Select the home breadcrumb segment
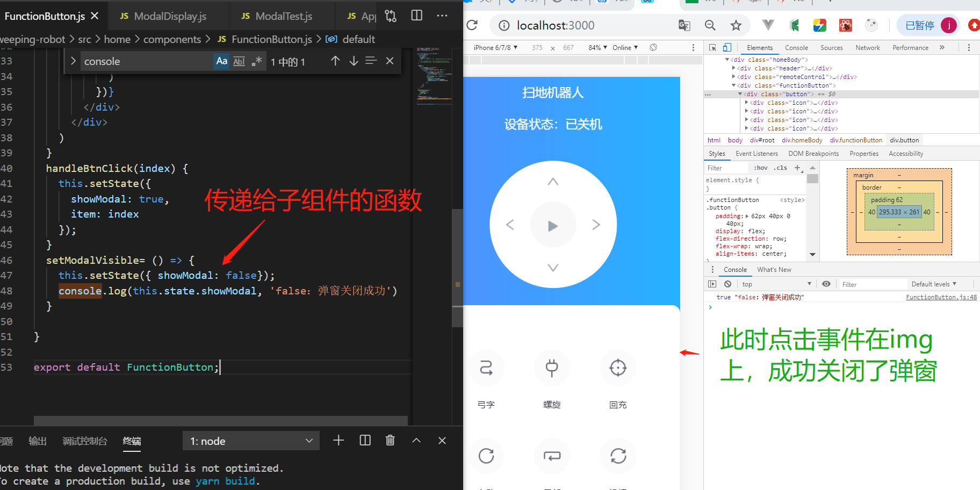The width and height of the screenshot is (980, 490). 117,39
